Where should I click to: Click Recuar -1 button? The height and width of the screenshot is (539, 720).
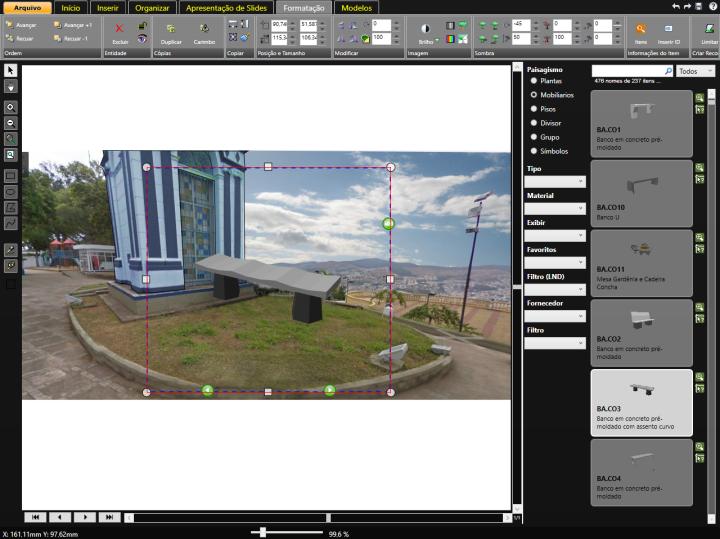pos(71,39)
